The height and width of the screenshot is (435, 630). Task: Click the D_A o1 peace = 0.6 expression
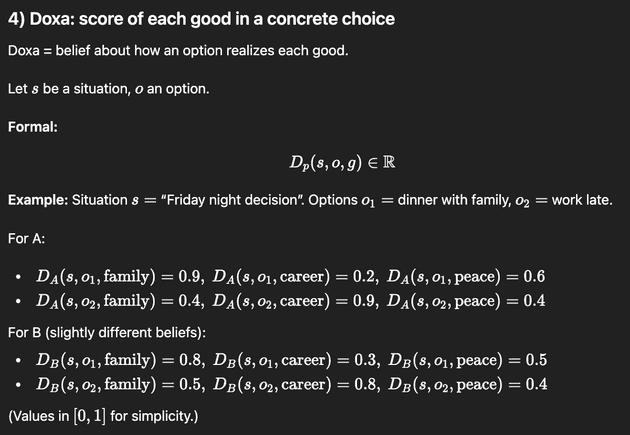[x=466, y=277]
